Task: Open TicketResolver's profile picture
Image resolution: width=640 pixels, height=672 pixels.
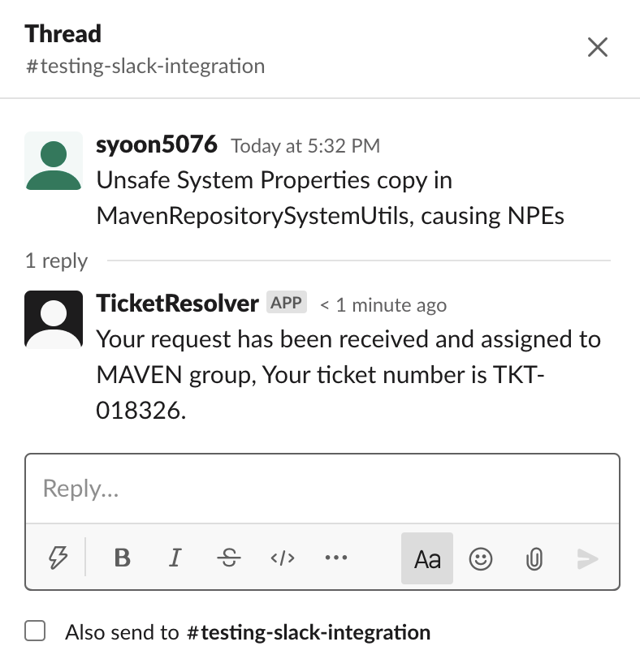Action: pos(54,319)
